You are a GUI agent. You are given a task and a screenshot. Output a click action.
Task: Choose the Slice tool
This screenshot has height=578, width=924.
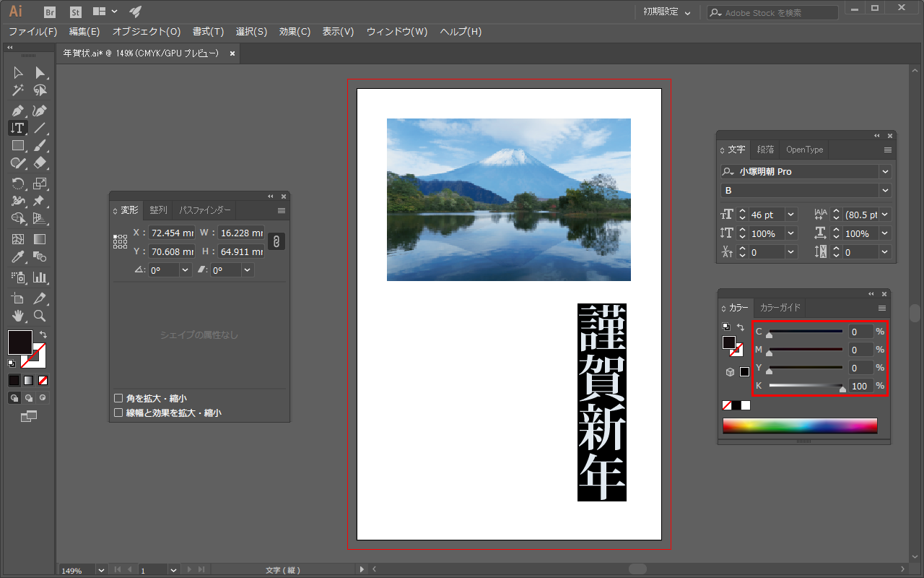point(40,298)
